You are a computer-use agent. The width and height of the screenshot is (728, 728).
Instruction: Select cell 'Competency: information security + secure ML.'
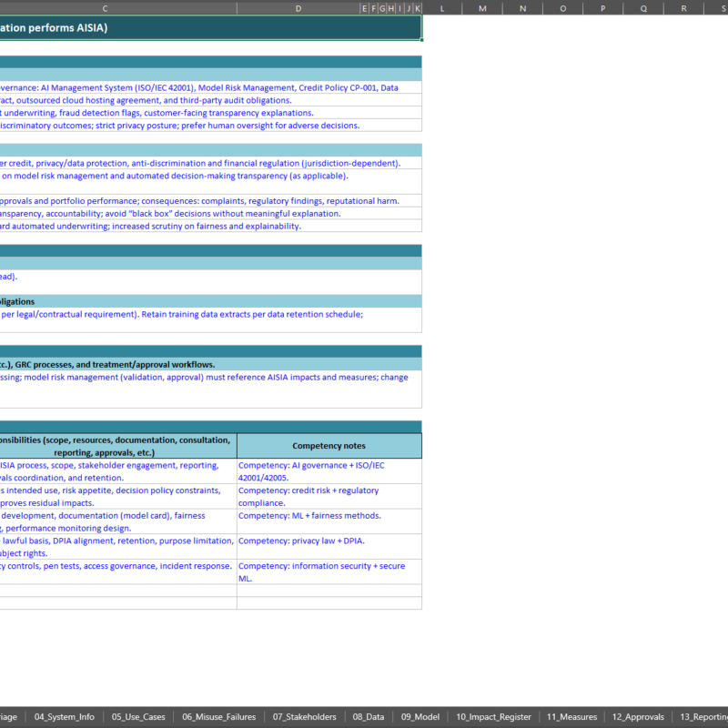pos(329,571)
